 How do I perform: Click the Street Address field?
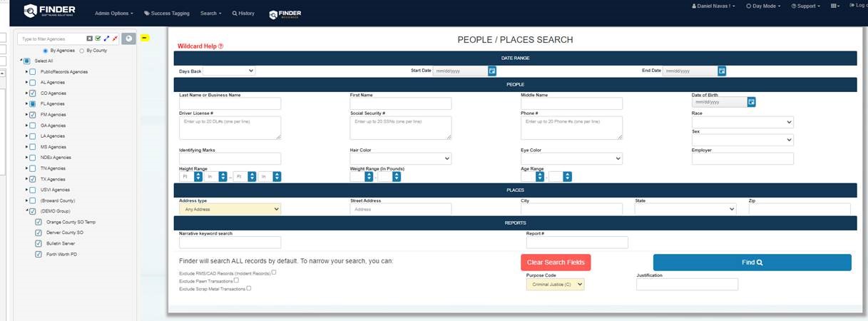(401, 209)
